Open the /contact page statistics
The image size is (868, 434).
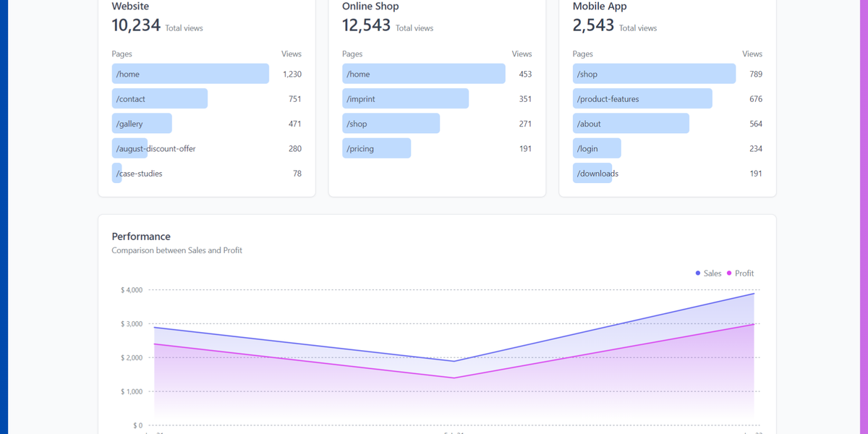point(159,98)
